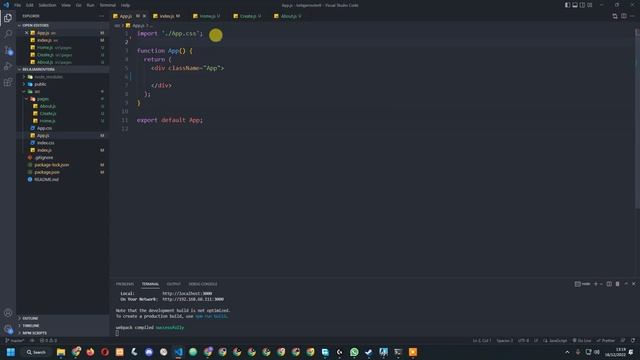Click the localhost:3000 link in the terminal
640x360 pixels.
point(187,293)
